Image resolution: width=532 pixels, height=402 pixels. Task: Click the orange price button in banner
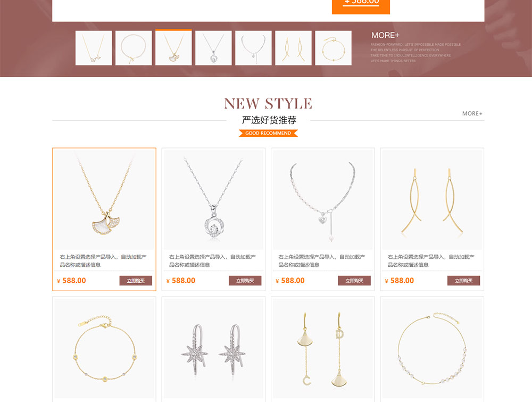[361, 7]
